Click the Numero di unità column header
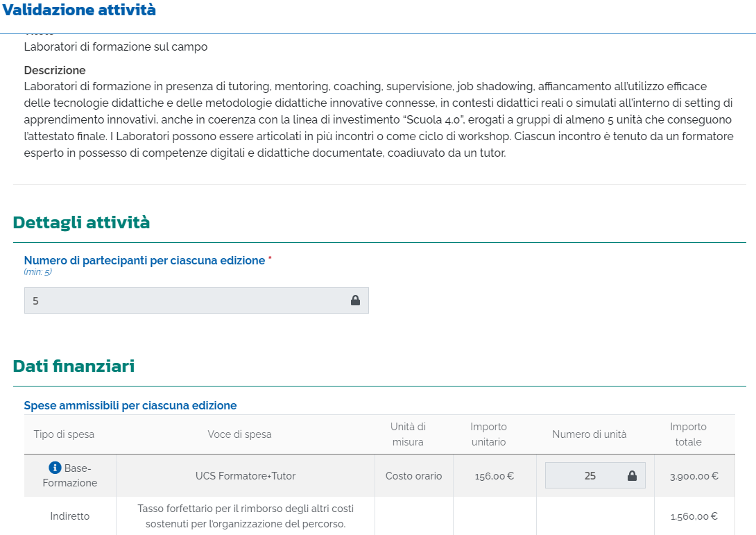 point(589,434)
